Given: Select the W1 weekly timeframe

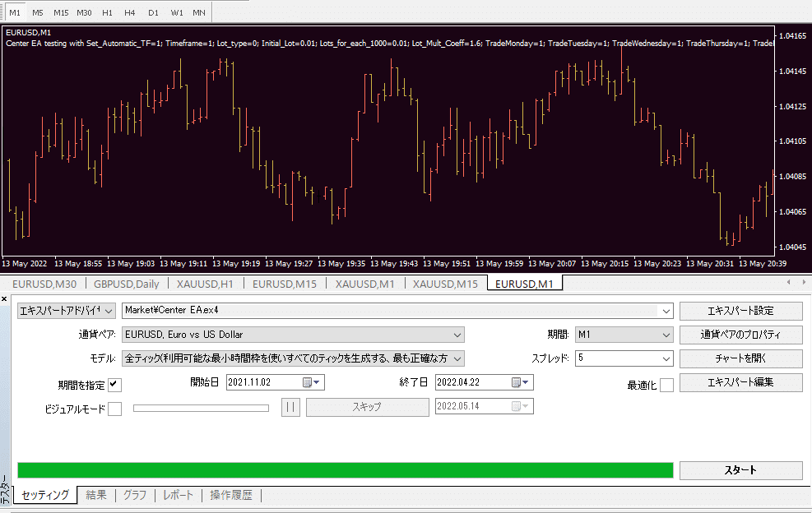Looking at the screenshot, I should click(x=175, y=12).
